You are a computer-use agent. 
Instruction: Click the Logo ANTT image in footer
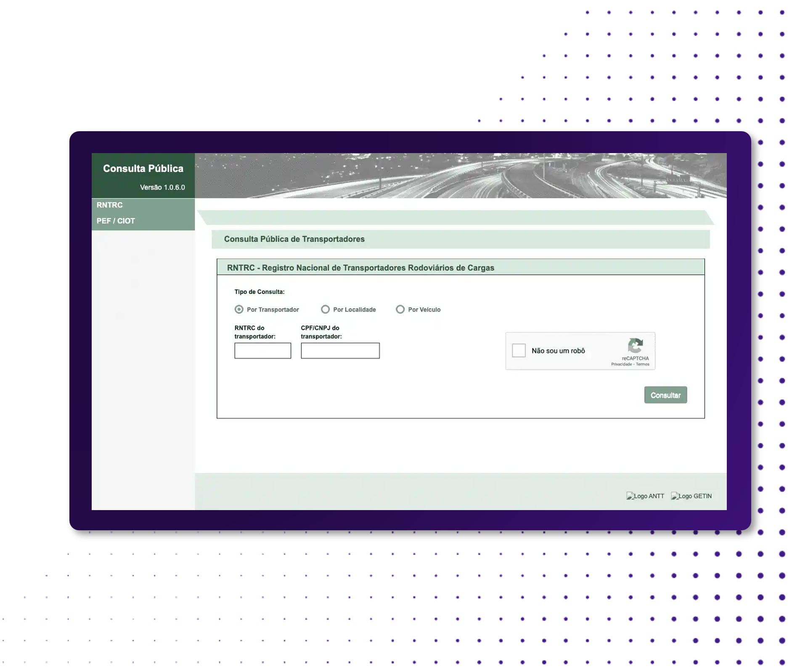click(x=645, y=496)
